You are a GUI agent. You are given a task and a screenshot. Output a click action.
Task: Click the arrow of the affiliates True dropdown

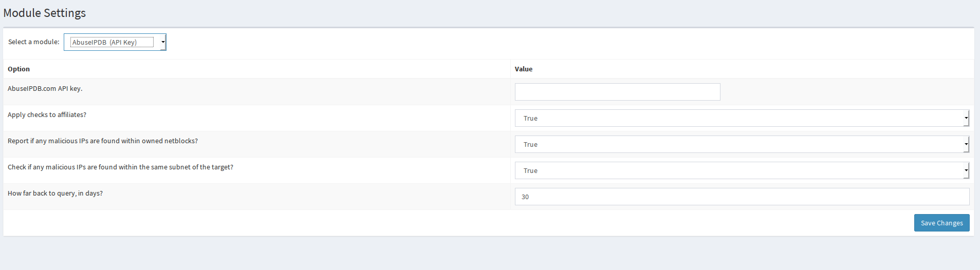click(966, 118)
